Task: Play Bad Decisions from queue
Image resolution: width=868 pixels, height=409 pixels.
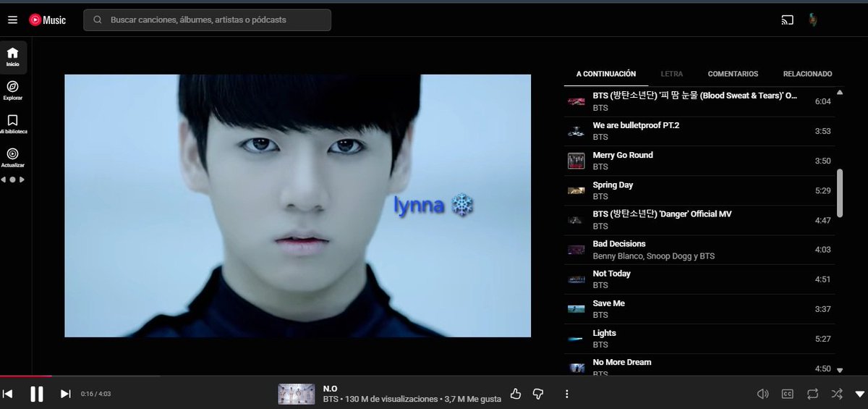Action: click(699, 250)
